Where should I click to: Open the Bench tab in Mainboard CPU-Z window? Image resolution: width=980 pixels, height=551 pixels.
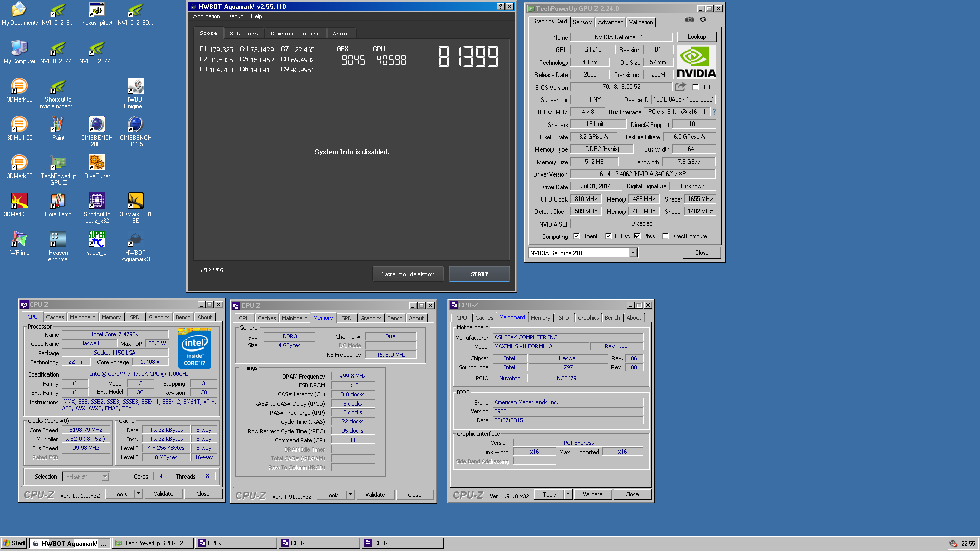[x=612, y=318]
